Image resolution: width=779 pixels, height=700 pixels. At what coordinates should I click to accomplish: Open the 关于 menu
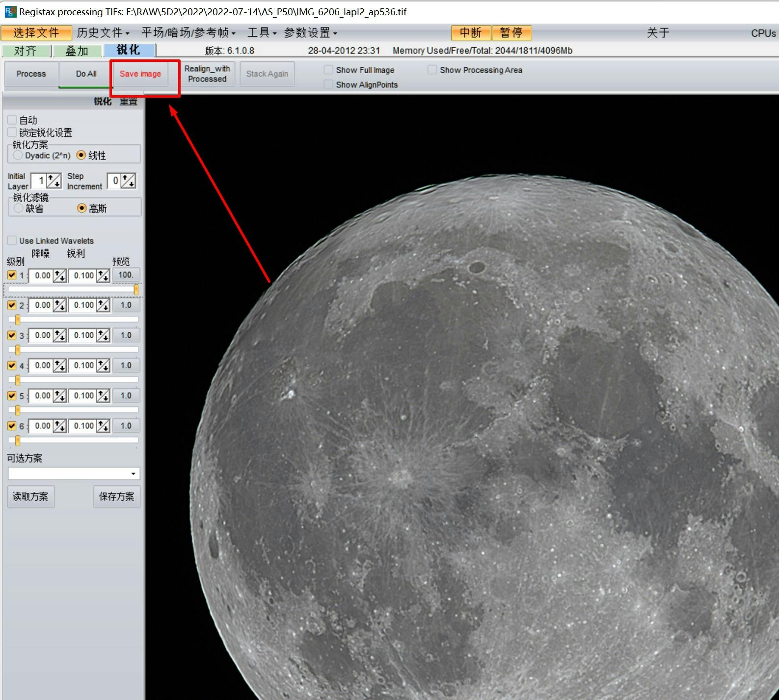pyautogui.click(x=658, y=33)
